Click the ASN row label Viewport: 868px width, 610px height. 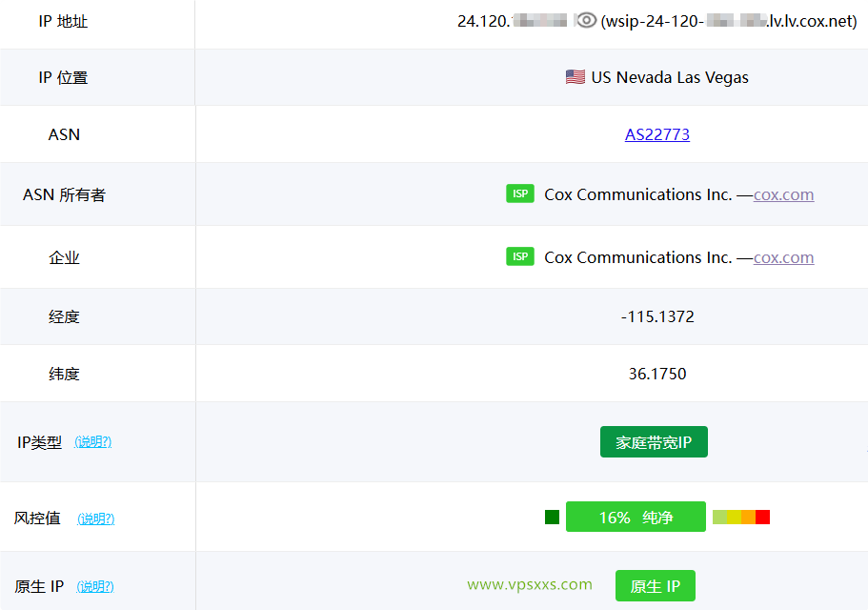[x=64, y=134]
